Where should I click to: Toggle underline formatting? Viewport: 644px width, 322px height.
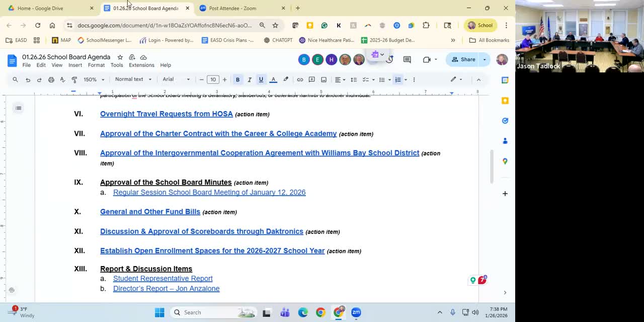[x=261, y=79]
